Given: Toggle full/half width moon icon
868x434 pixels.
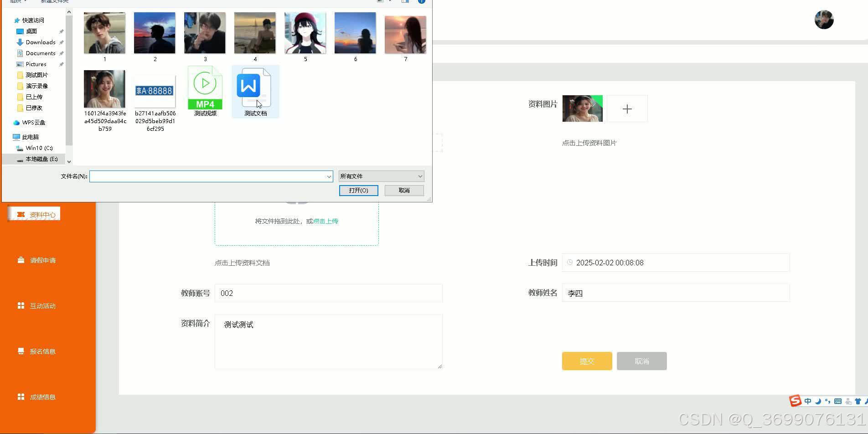Looking at the screenshot, I should (x=818, y=401).
